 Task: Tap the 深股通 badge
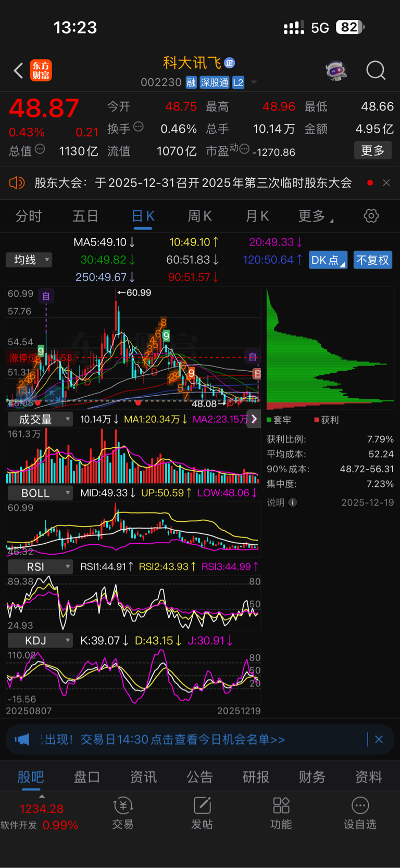(x=215, y=82)
